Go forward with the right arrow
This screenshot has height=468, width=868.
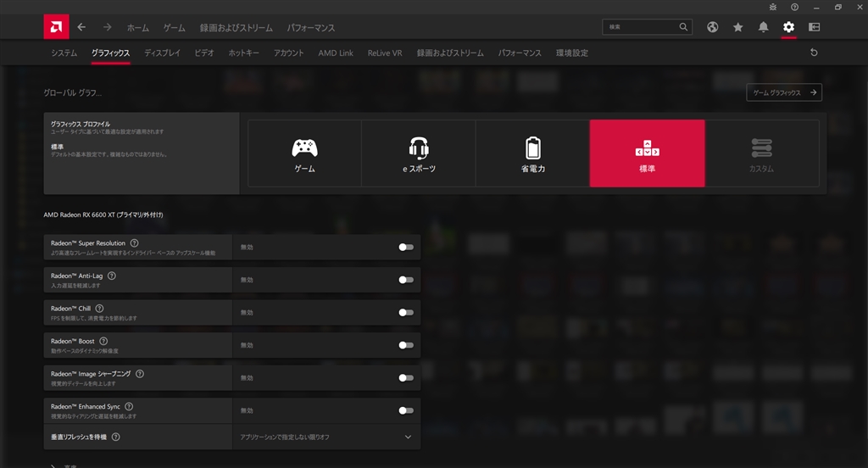point(108,27)
